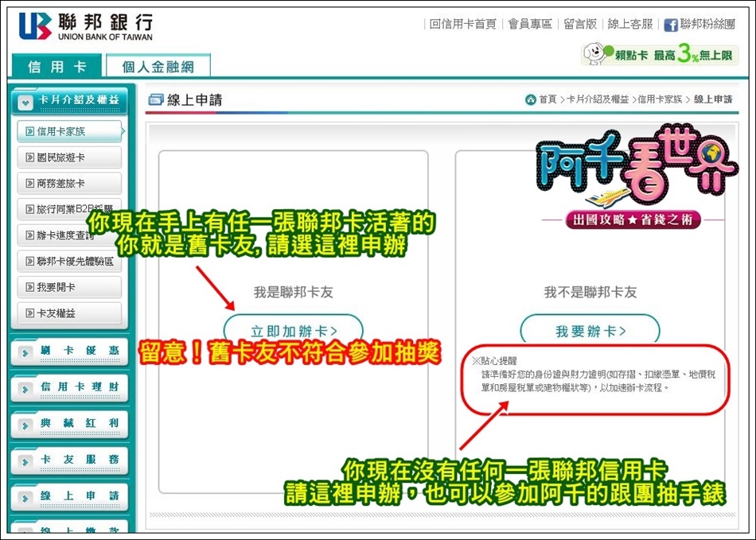Expand the 線上申請 sidebar section
This screenshot has width=756, height=540.
click(69, 496)
